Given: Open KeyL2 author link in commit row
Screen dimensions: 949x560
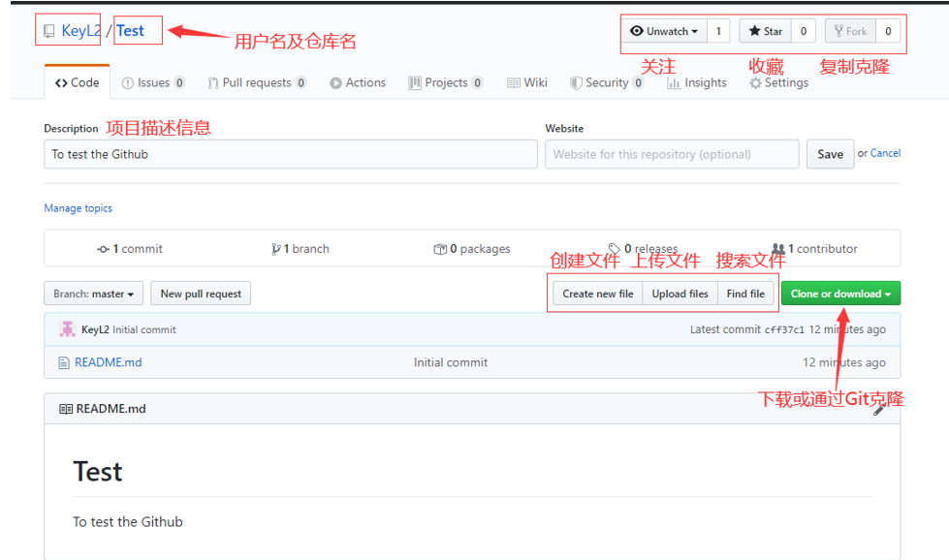Looking at the screenshot, I should point(95,329).
